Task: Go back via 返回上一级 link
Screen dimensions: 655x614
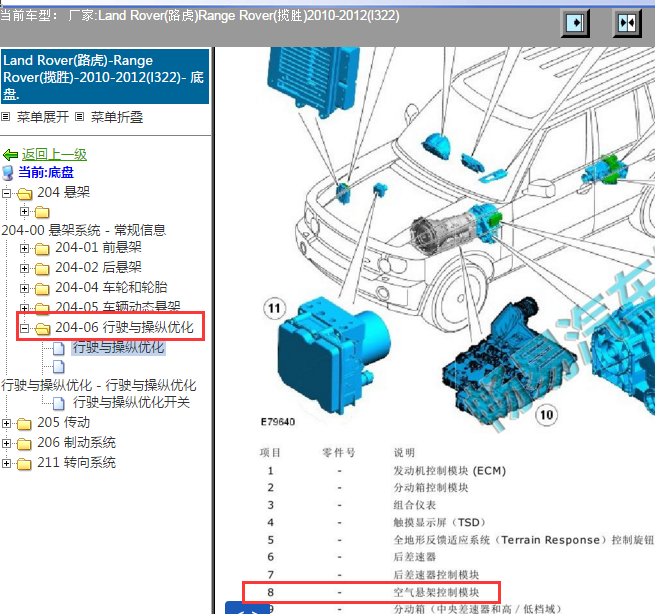Action: tap(54, 154)
